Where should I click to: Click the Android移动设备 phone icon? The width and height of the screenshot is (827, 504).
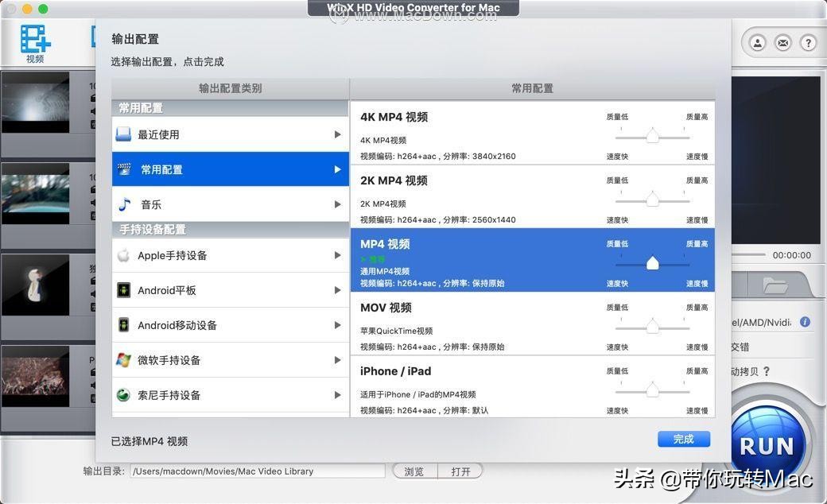(x=123, y=325)
